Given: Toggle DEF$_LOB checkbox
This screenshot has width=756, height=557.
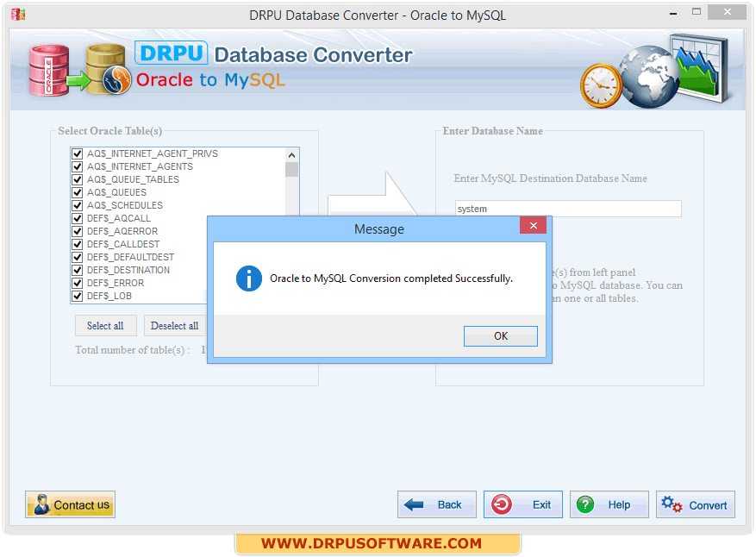Looking at the screenshot, I should [x=77, y=296].
